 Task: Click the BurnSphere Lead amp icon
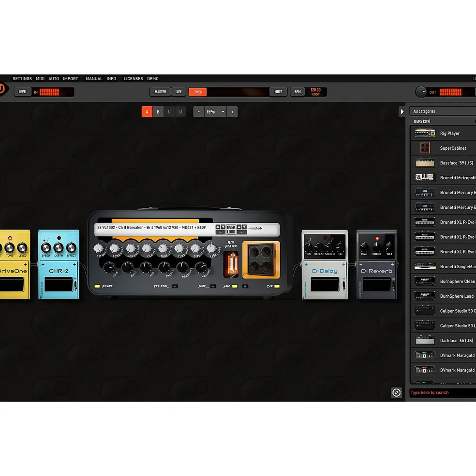425,296
